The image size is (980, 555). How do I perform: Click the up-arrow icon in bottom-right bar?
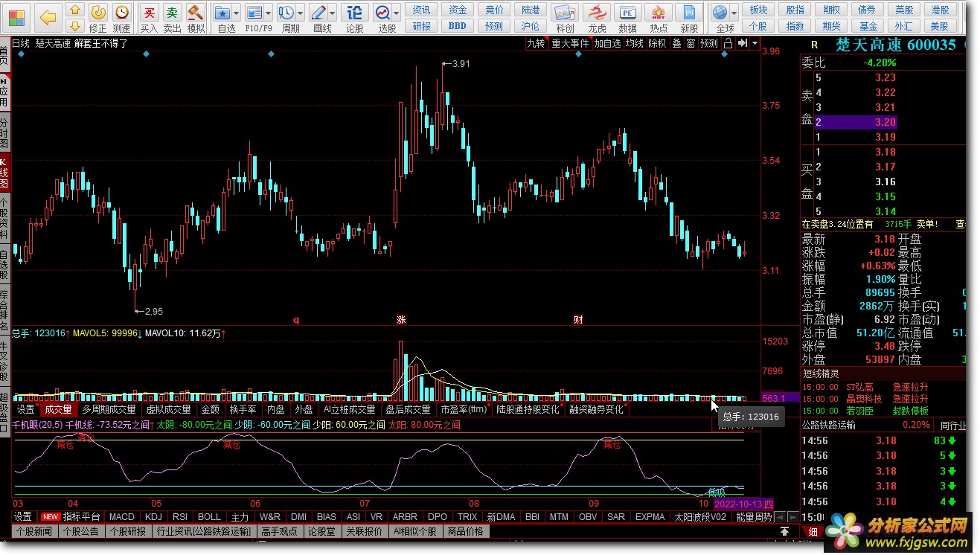click(x=784, y=531)
